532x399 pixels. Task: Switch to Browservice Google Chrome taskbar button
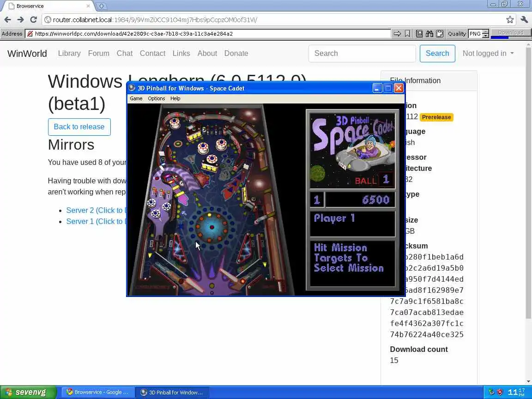click(x=98, y=392)
